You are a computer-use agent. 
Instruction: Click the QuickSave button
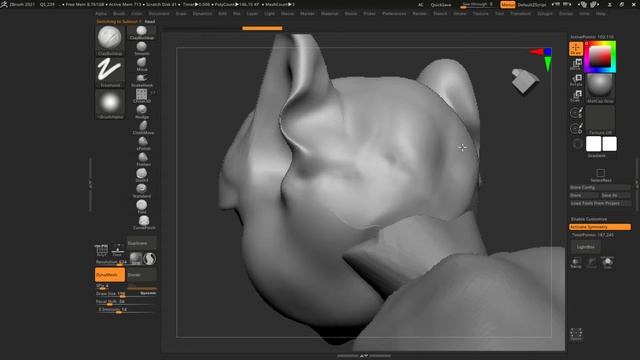tap(441, 5)
